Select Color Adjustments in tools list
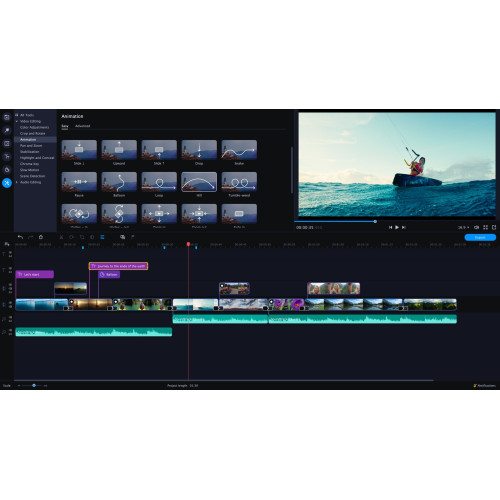 [x=34, y=127]
